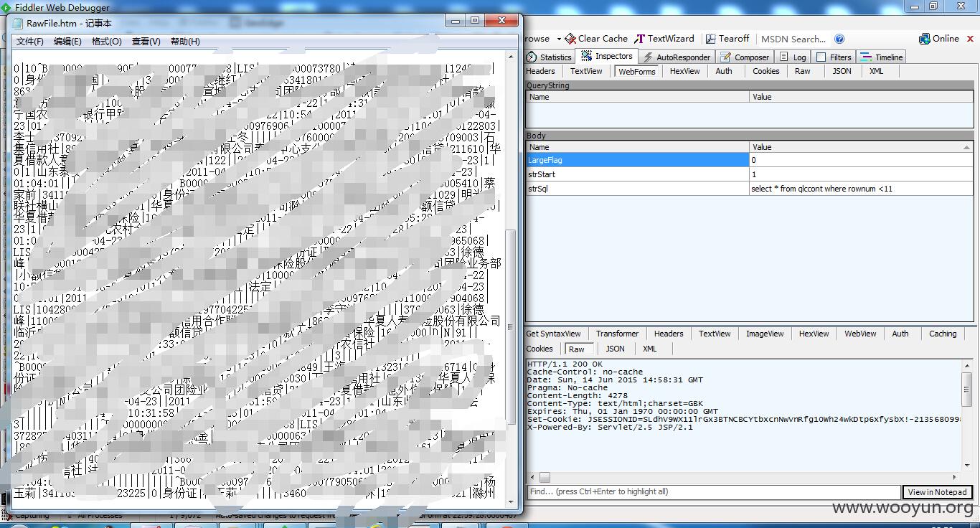Open the Timeline tab
The height and width of the screenshot is (528, 980).
pos(882,57)
